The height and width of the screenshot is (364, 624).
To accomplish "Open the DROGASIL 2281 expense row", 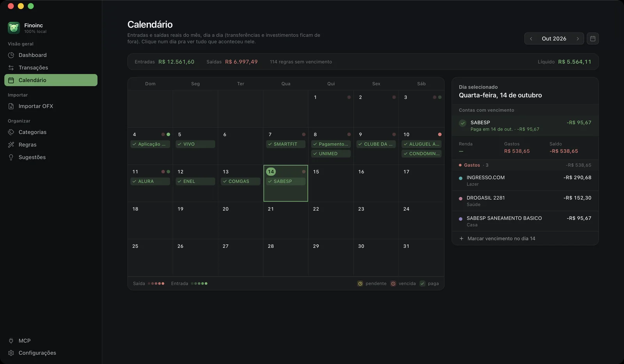I will [525, 201].
